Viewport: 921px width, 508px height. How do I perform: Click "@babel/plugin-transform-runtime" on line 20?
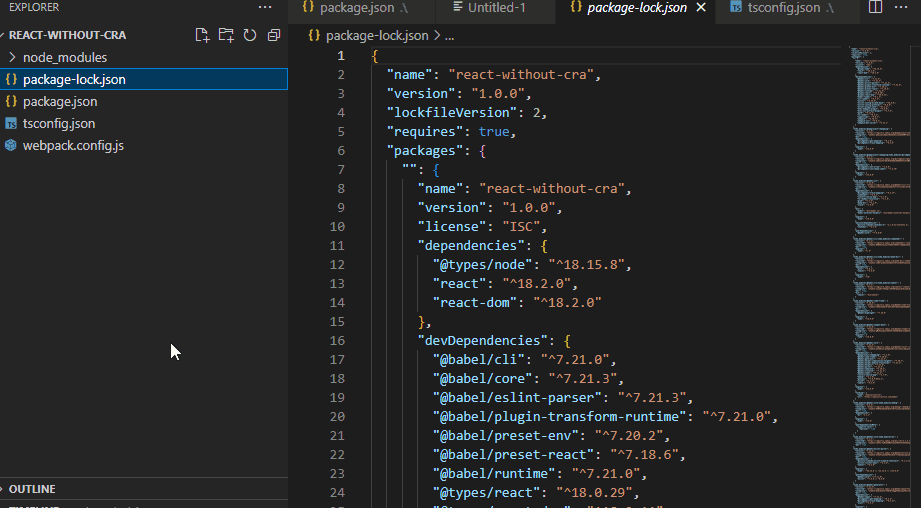tap(560, 416)
